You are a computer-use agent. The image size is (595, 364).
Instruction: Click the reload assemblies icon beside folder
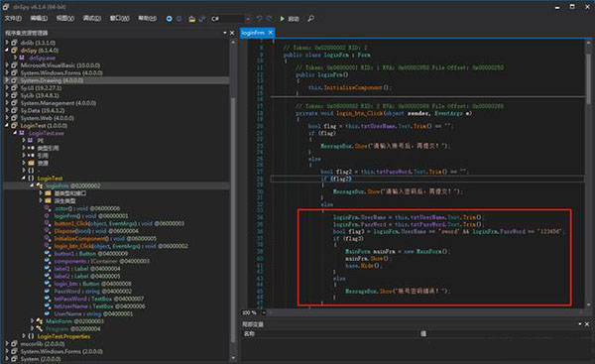(202, 19)
